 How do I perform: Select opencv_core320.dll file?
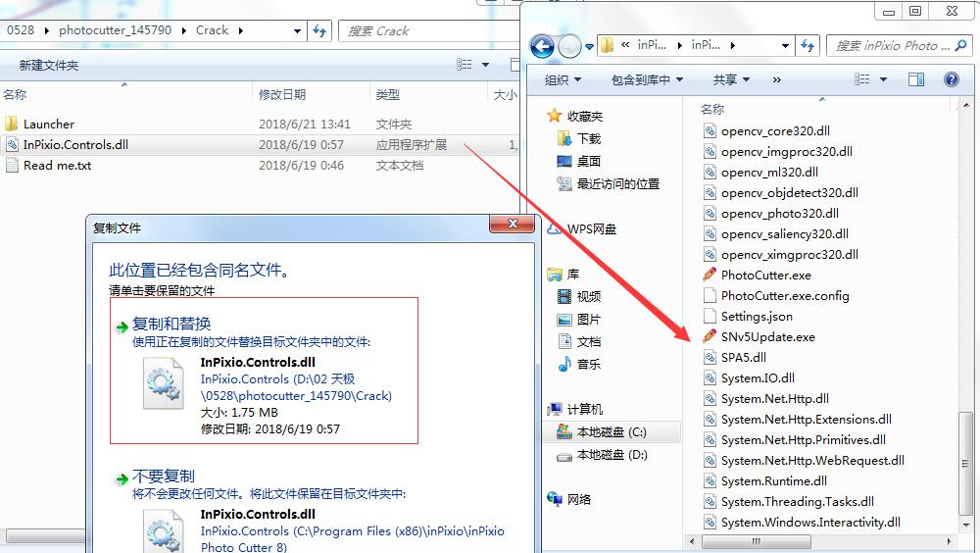(775, 130)
